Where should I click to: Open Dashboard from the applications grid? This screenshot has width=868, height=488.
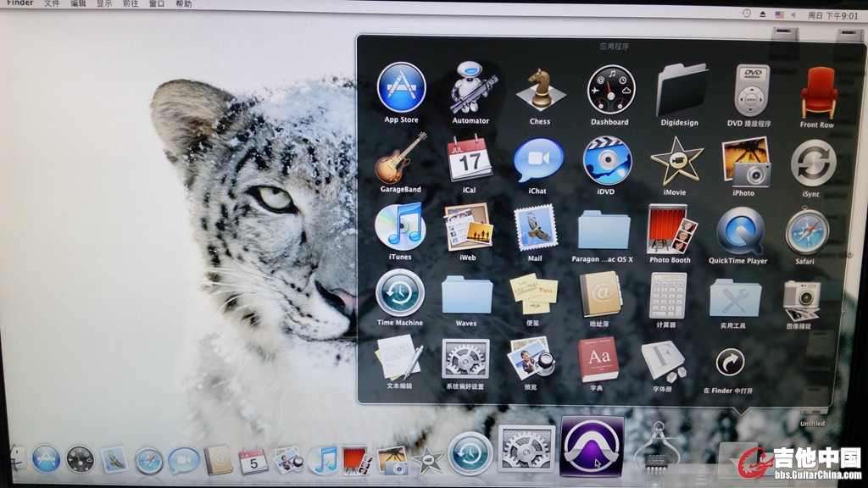pos(610,90)
